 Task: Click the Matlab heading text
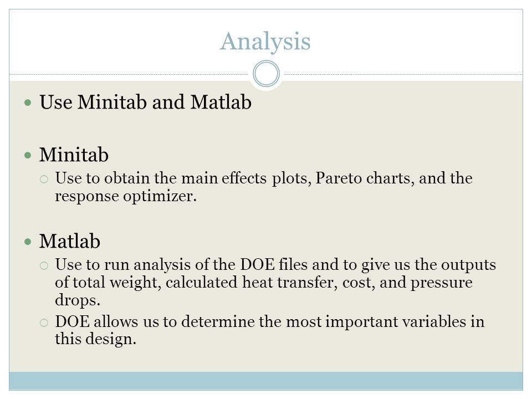tap(70, 241)
